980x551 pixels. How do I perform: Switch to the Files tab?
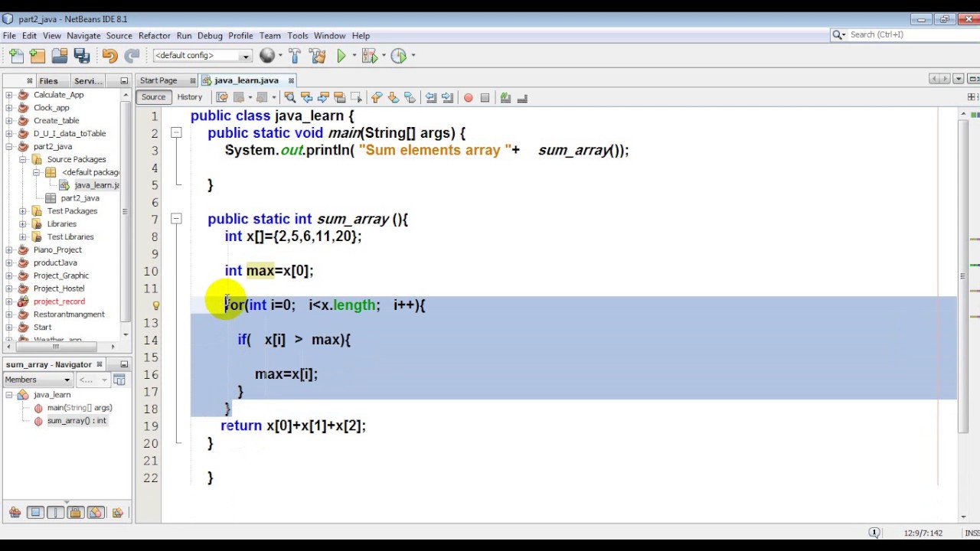pos(48,81)
